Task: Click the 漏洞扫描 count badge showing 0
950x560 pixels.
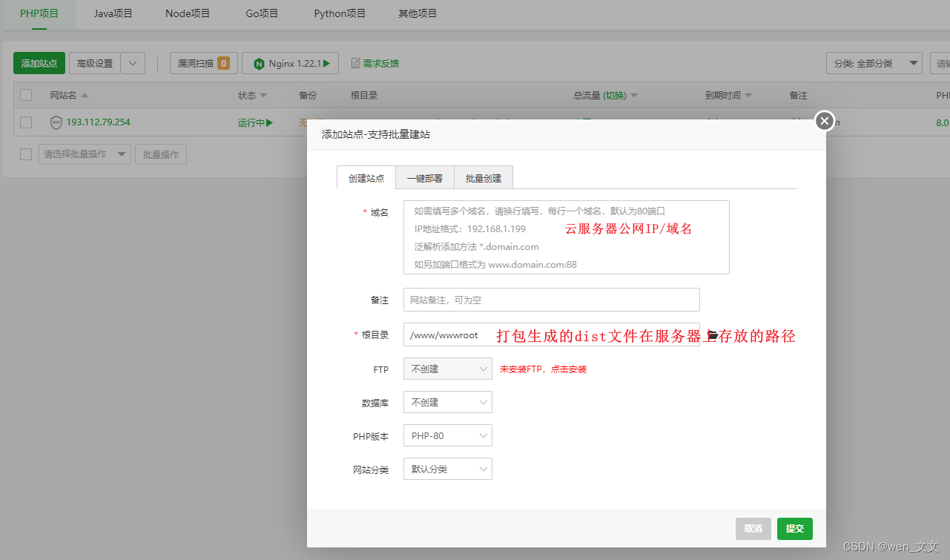Action: point(223,63)
